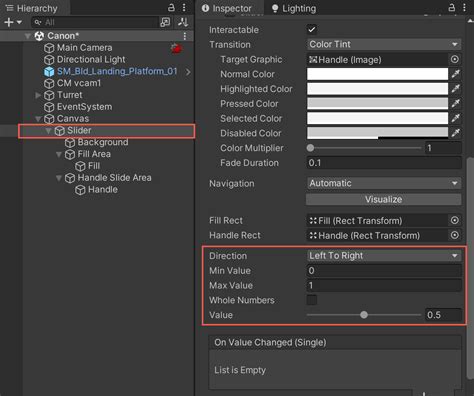Enable the Whole Numbers checkbox
474x396 pixels.
click(x=312, y=300)
